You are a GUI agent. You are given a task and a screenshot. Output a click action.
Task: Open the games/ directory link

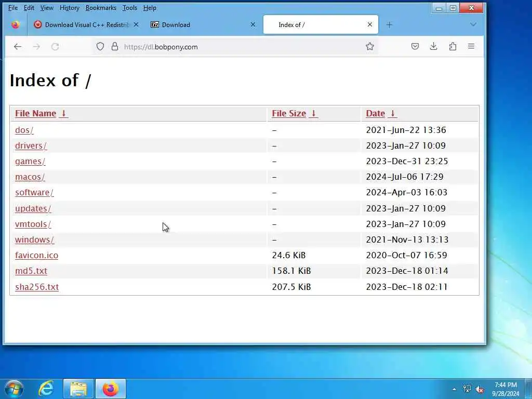tap(30, 161)
